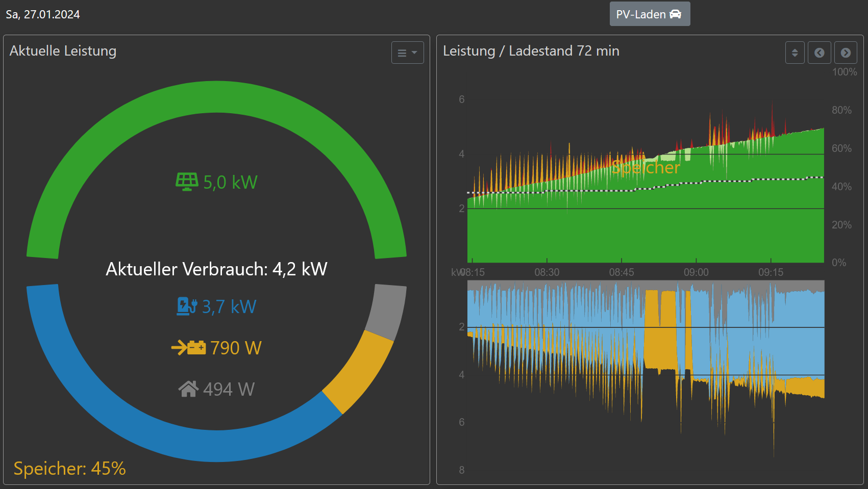868x489 pixels.
Task: Select the 5,0 kW PV power value
Action: pyautogui.click(x=230, y=182)
